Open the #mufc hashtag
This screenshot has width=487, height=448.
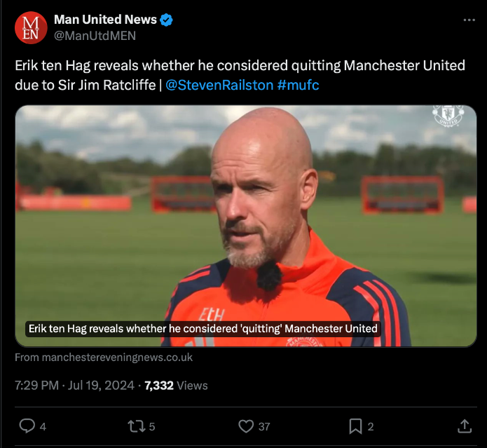pos(298,85)
